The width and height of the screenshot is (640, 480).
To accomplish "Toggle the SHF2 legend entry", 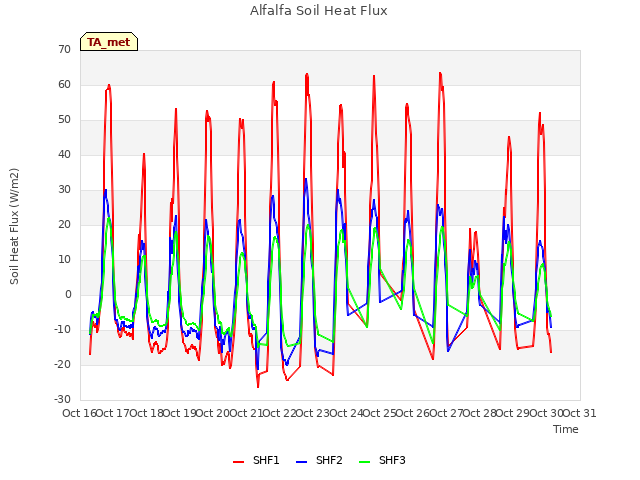I will (319, 461).
